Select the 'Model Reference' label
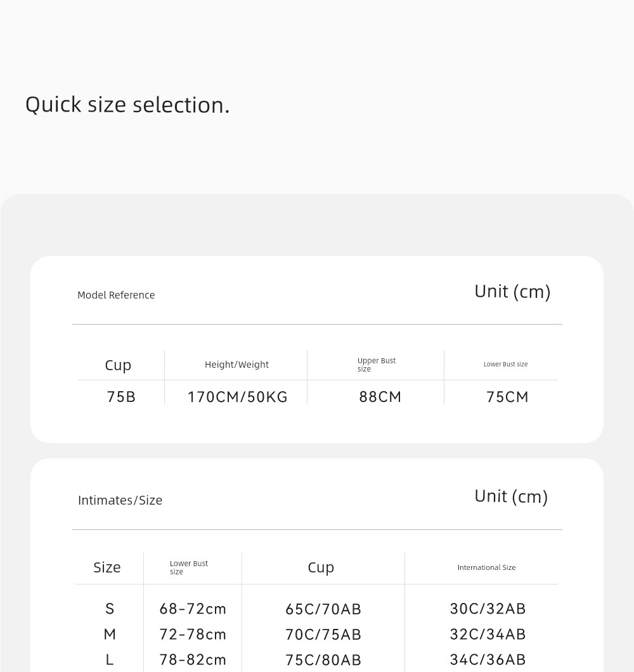The image size is (634, 672). tap(116, 295)
